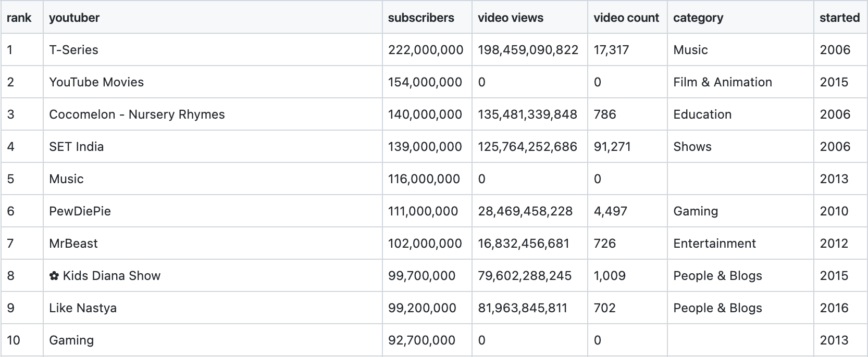Select the Like Nastya cell
The width and height of the screenshot is (868, 357).
click(213, 308)
